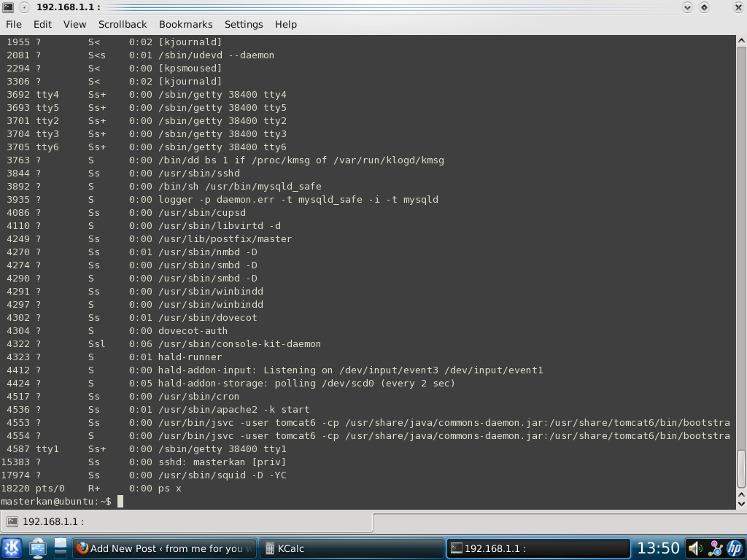Click the HP tray icon
Image resolution: width=747 pixels, height=560 pixels.
735,548
